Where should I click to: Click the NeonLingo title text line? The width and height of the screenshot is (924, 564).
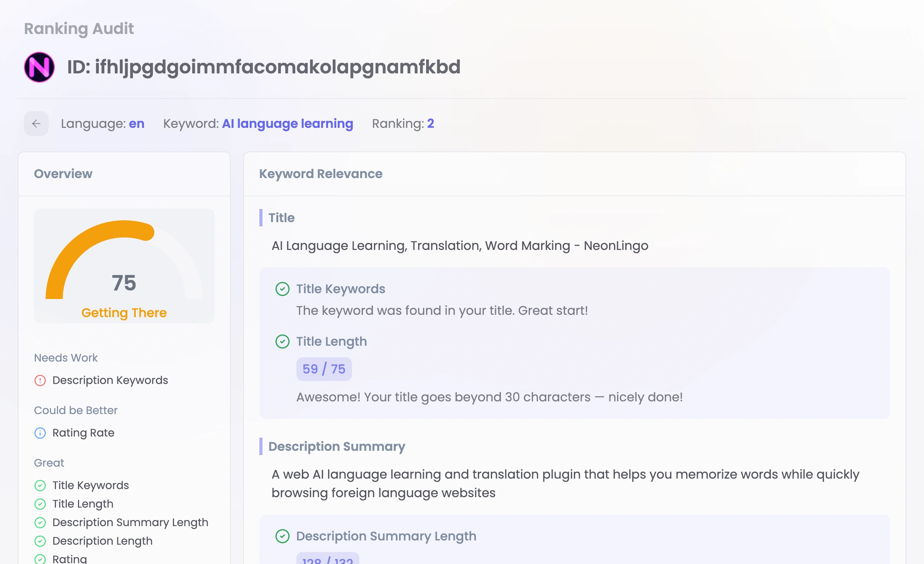click(x=460, y=246)
